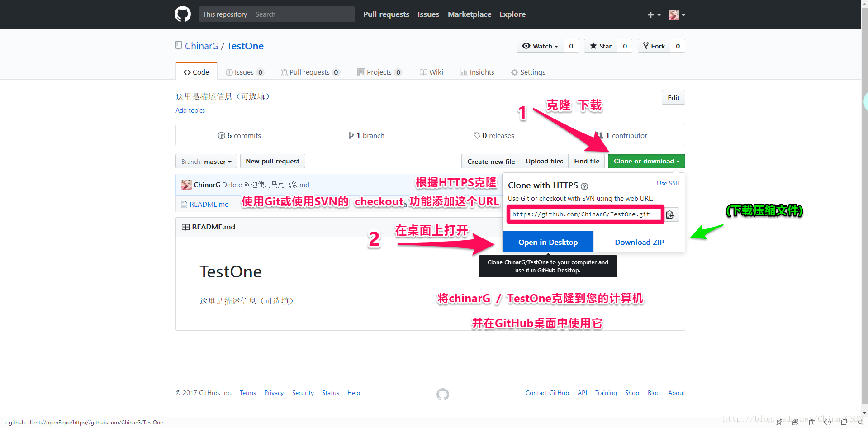
Task: Open the user avatar profile menu
Action: 677,15
